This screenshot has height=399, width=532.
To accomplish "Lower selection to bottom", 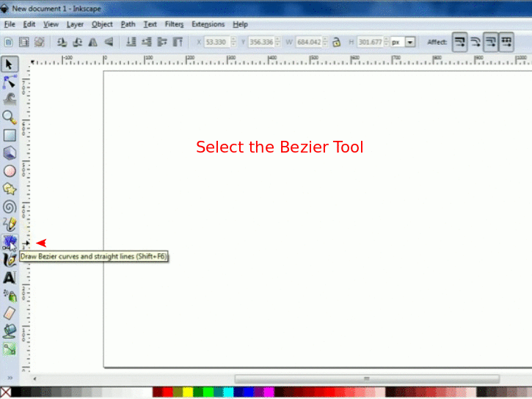I will point(131,42).
